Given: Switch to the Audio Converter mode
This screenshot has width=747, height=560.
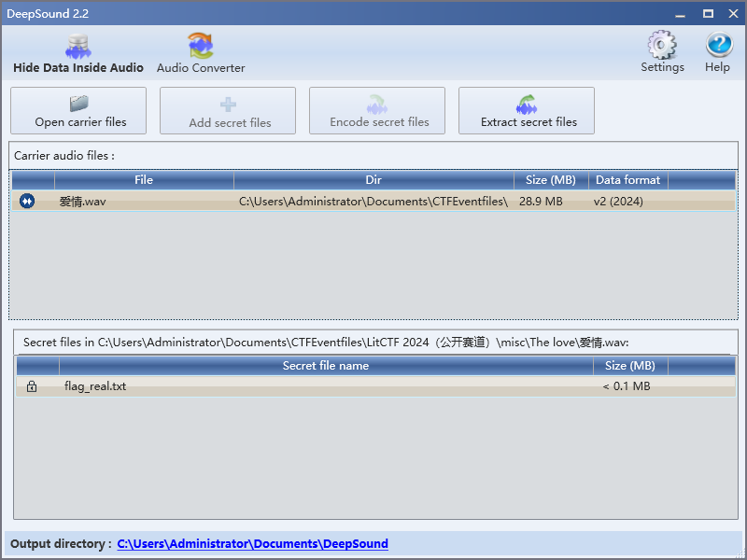Looking at the screenshot, I should [201, 53].
